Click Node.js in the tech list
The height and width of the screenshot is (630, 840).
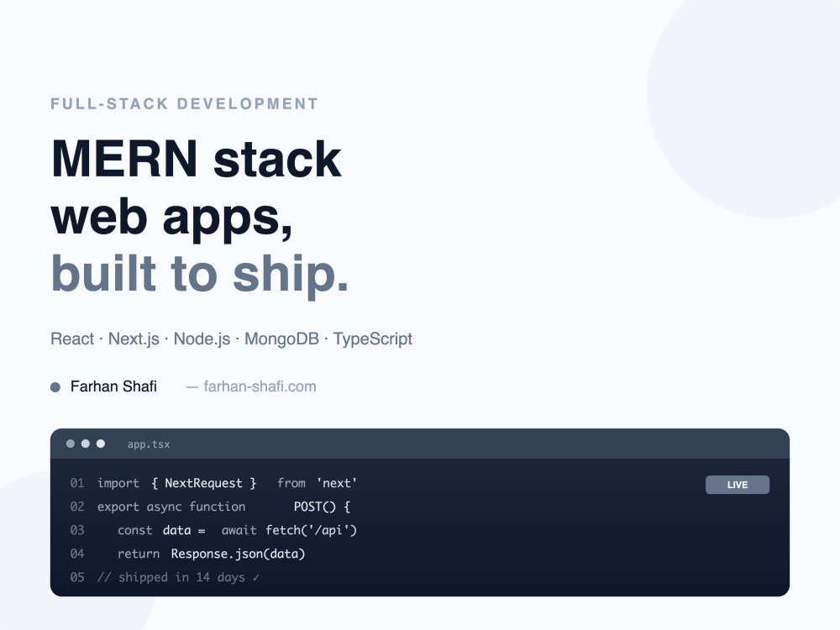(x=202, y=339)
